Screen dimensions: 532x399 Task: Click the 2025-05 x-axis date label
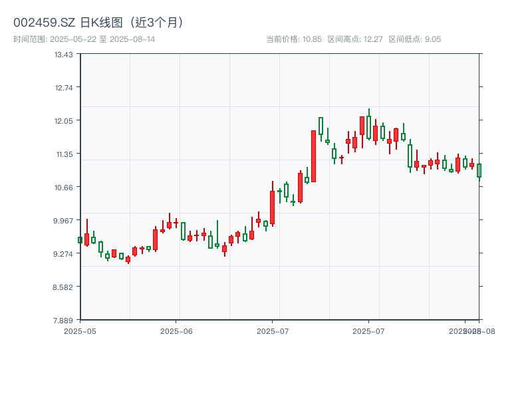click(x=80, y=331)
